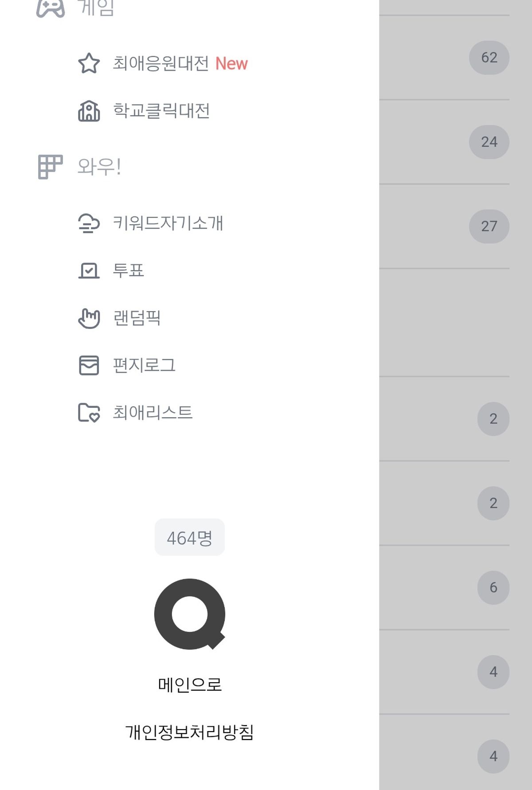
Task: Click the star icon beside 최애응원대전
Action: (89, 63)
